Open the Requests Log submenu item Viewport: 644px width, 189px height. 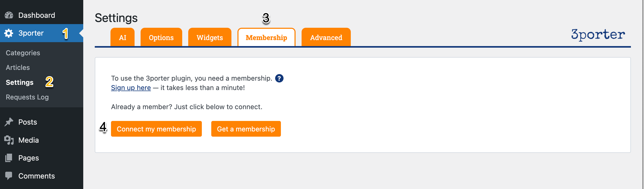27,97
